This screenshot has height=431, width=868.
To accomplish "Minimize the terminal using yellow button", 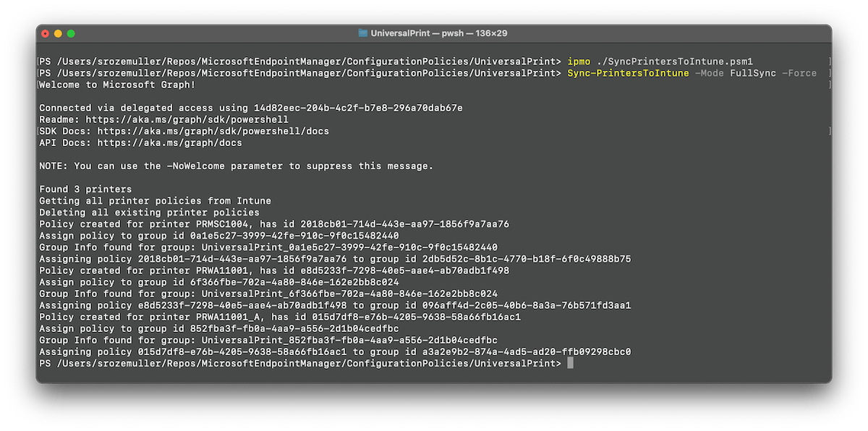I will pyautogui.click(x=59, y=33).
